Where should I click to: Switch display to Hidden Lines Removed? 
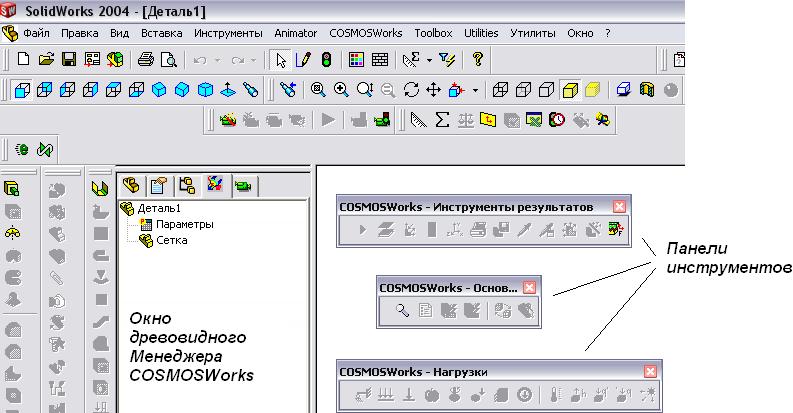pyautogui.click(x=547, y=90)
